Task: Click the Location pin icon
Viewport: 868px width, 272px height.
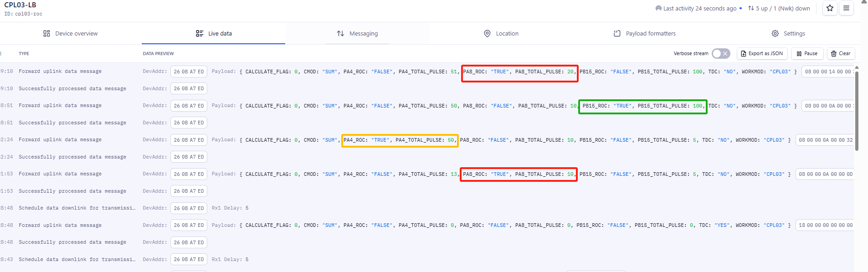Action: click(487, 34)
